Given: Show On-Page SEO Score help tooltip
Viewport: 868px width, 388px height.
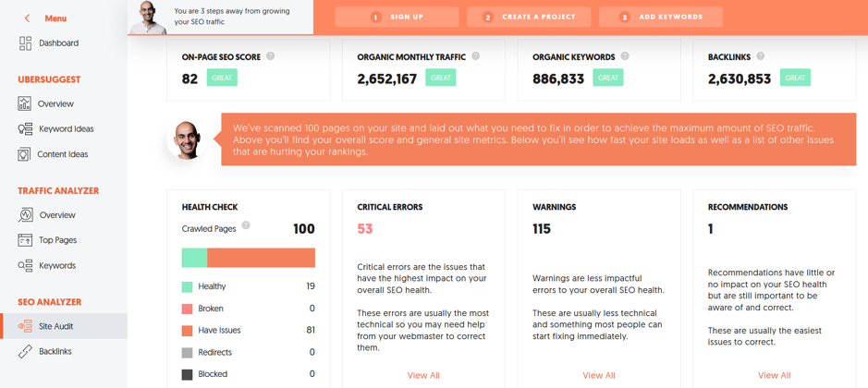Looking at the screenshot, I should (270, 56).
